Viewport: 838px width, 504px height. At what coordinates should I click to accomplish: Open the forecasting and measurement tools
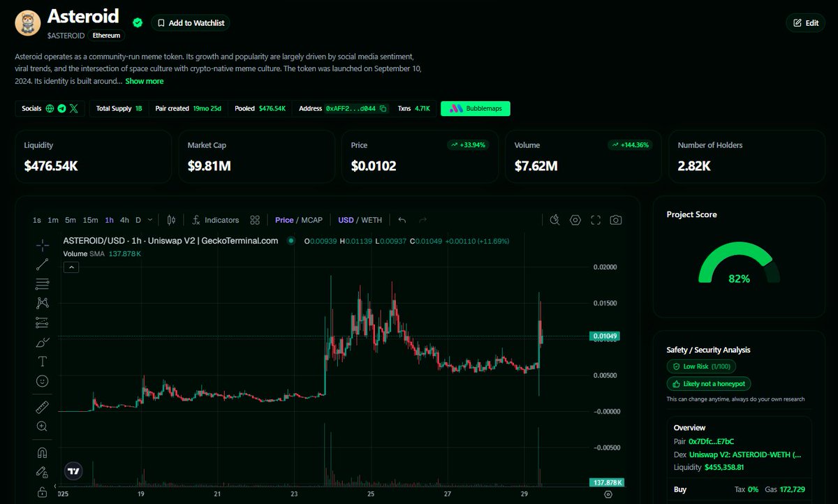click(43, 323)
